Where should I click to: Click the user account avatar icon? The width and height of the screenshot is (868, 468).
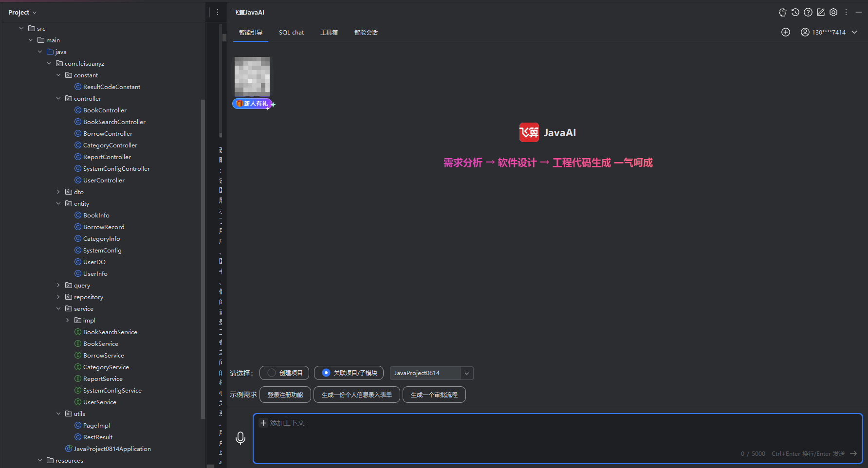point(805,32)
